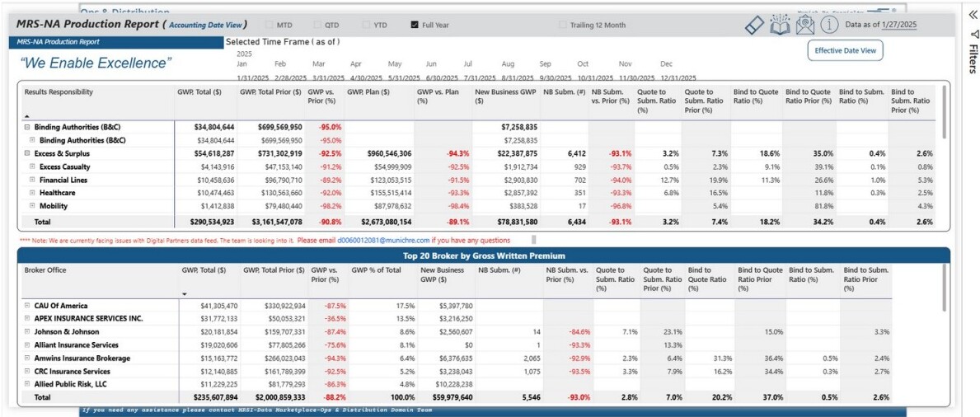Expand the Amwins Insurance Brokerage row
Viewport: 980px width, 417px height.
27,358
